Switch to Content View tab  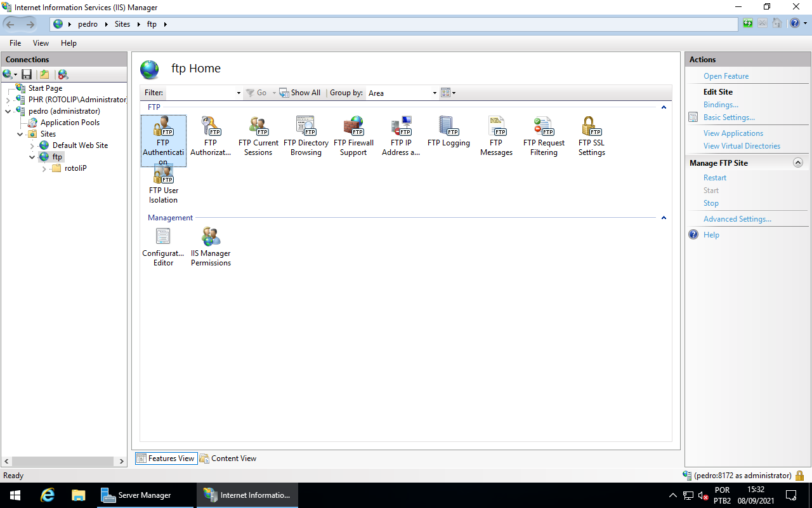click(x=228, y=458)
